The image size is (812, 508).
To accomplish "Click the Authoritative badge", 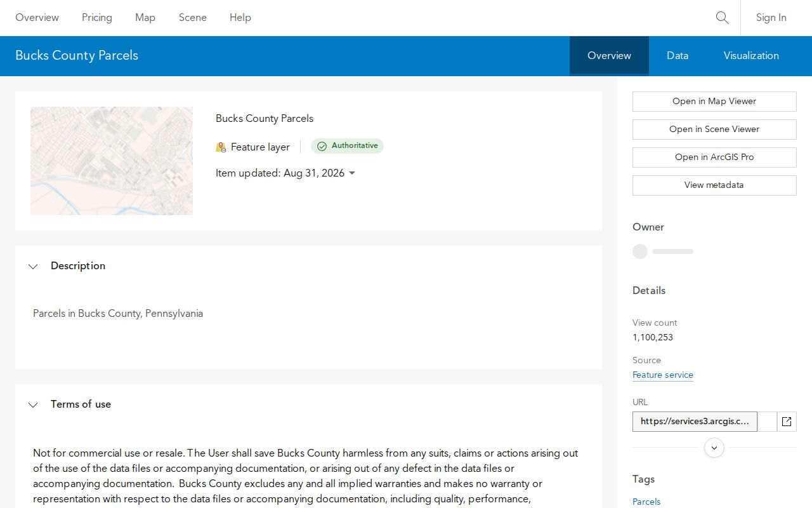I will [x=347, y=146].
